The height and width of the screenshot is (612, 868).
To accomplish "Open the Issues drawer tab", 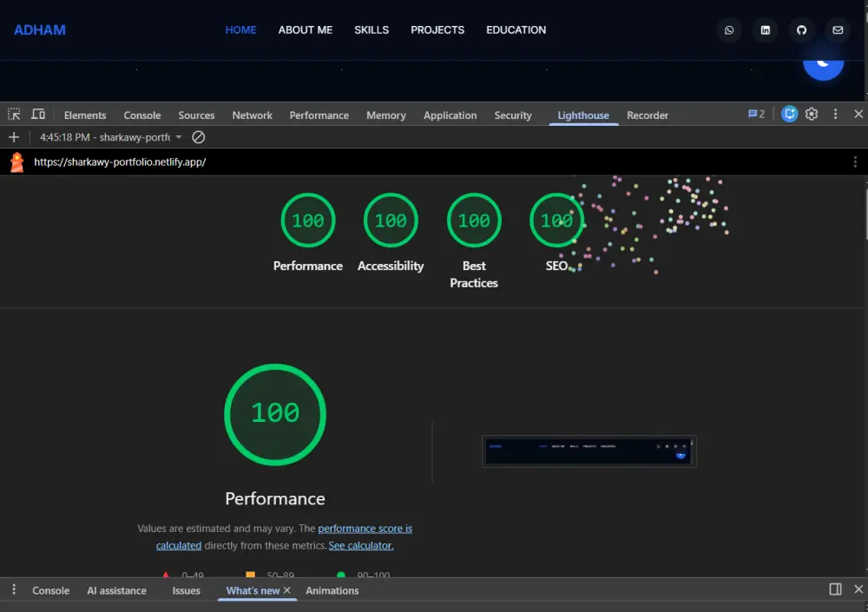I will [x=186, y=590].
